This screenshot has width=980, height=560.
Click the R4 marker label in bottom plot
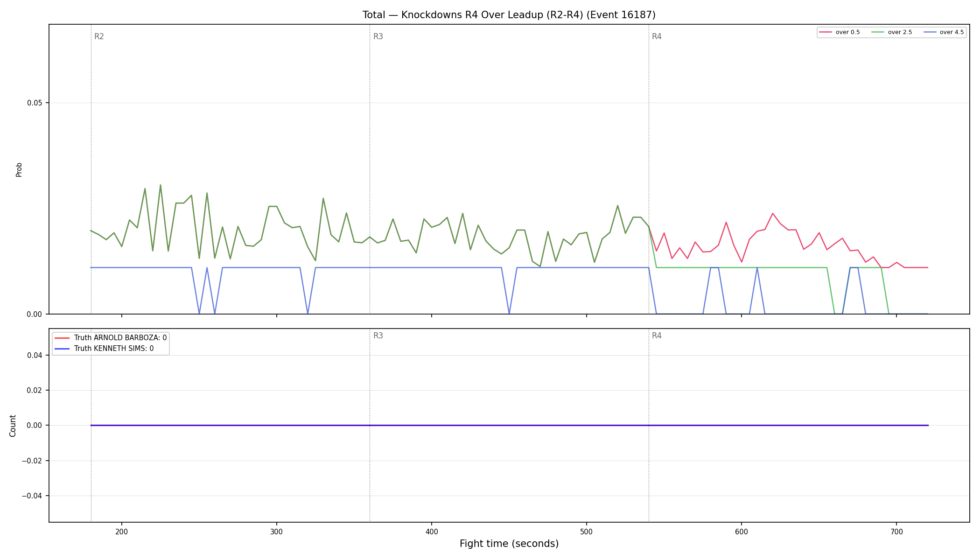[x=657, y=336]
